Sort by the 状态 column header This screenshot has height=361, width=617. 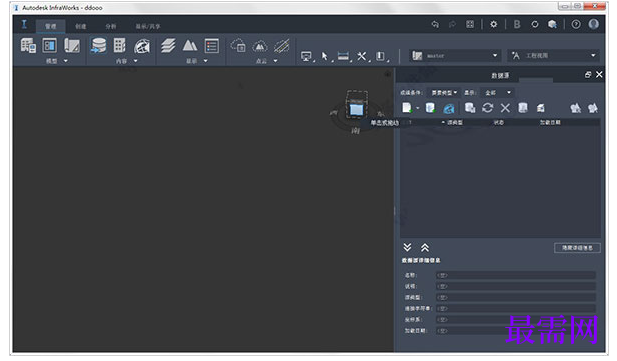click(x=499, y=123)
